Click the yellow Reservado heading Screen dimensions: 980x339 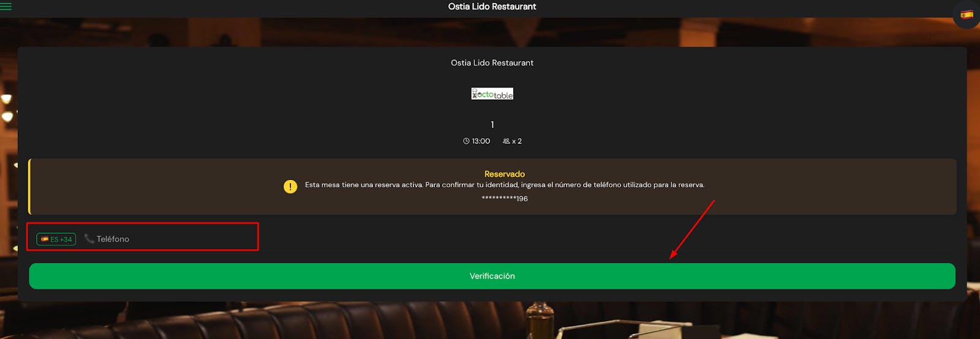[504, 174]
